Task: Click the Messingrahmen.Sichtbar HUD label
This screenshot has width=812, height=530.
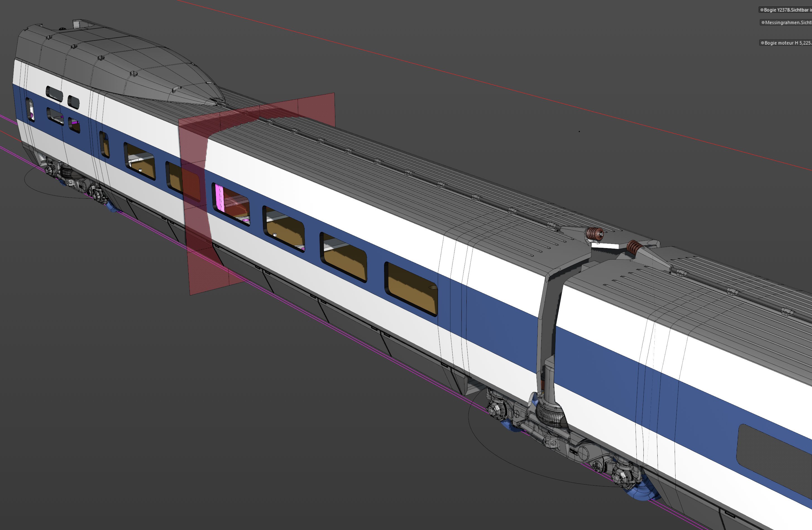Action: pyautogui.click(x=789, y=23)
